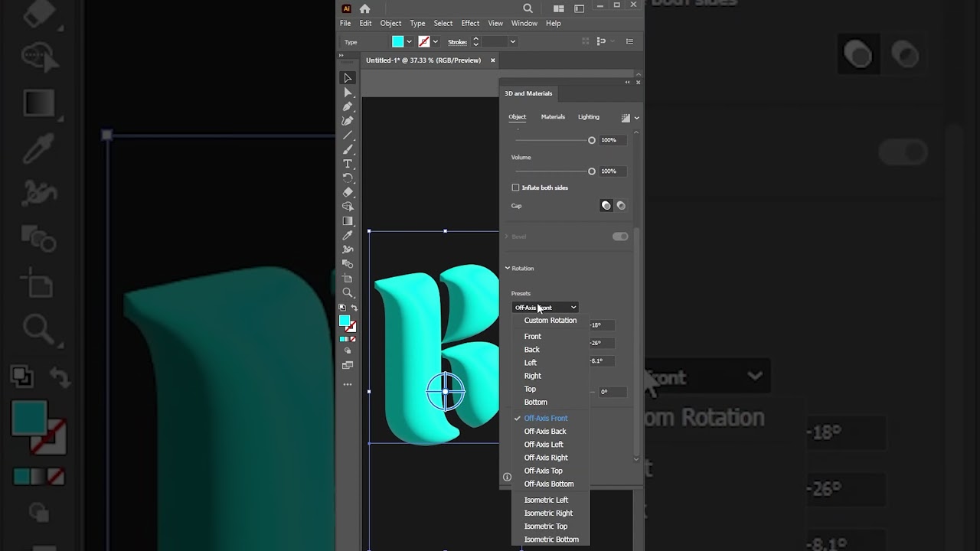Collapse the 3D panel to icons
This screenshot has height=551, width=980.
tap(628, 82)
